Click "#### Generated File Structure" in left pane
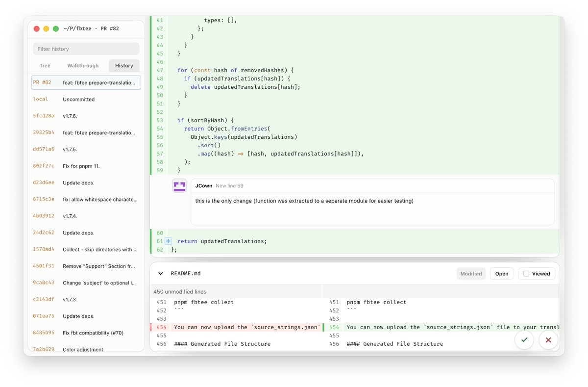The height and width of the screenshot is (387, 588). pyautogui.click(x=222, y=344)
